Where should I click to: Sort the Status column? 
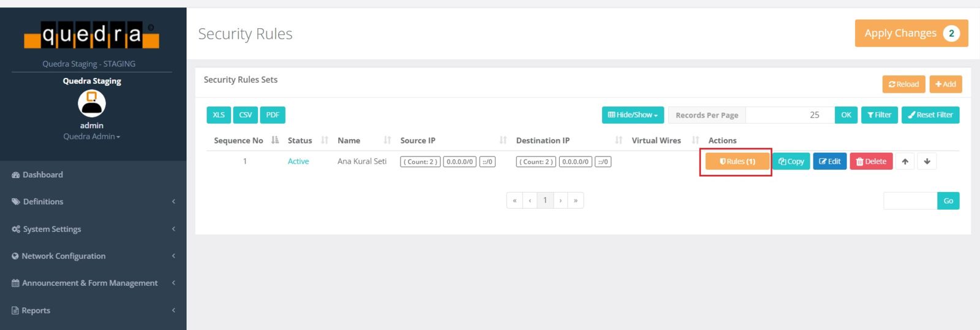click(325, 140)
